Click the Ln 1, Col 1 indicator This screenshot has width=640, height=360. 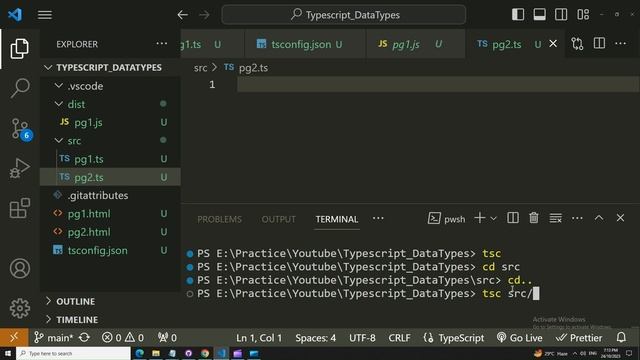coord(259,338)
